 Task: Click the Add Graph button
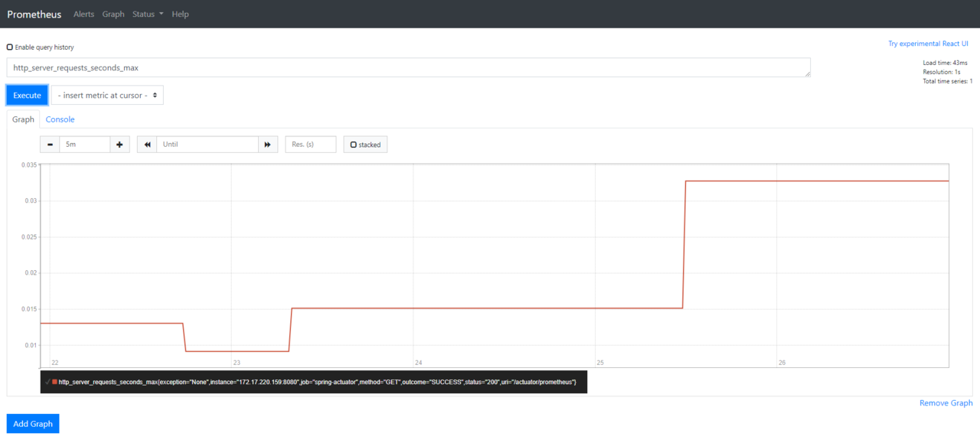pyautogui.click(x=33, y=424)
